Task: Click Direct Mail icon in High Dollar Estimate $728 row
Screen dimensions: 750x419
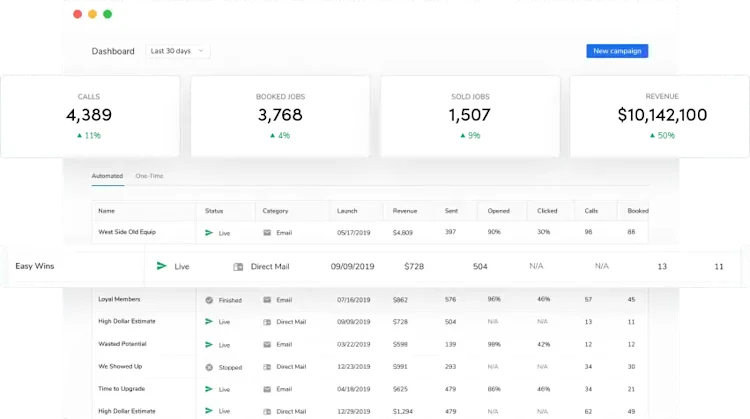Action: pos(267,322)
